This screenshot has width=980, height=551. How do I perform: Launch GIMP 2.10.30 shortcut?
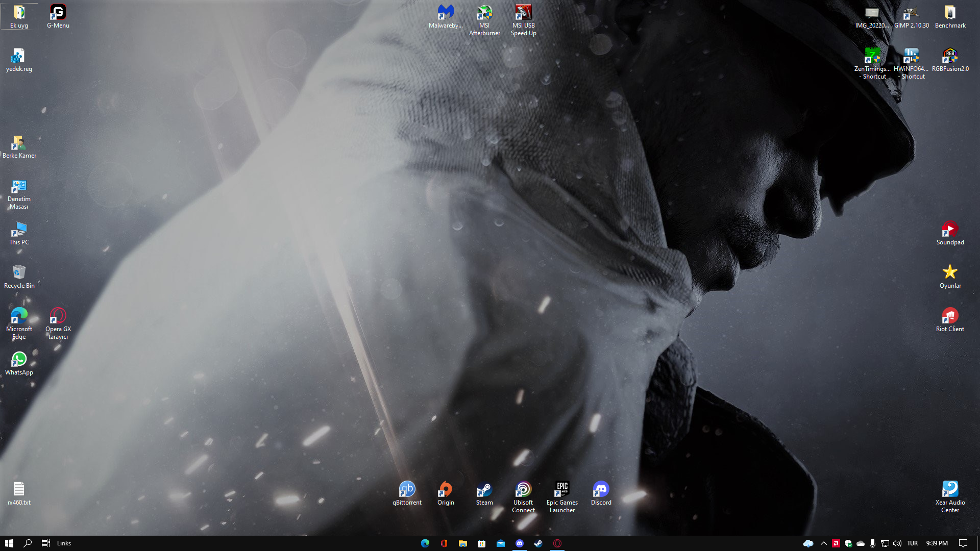[911, 16]
